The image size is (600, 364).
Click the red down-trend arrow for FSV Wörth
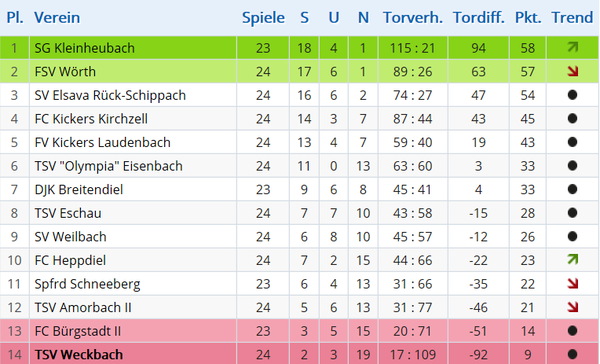click(572, 71)
